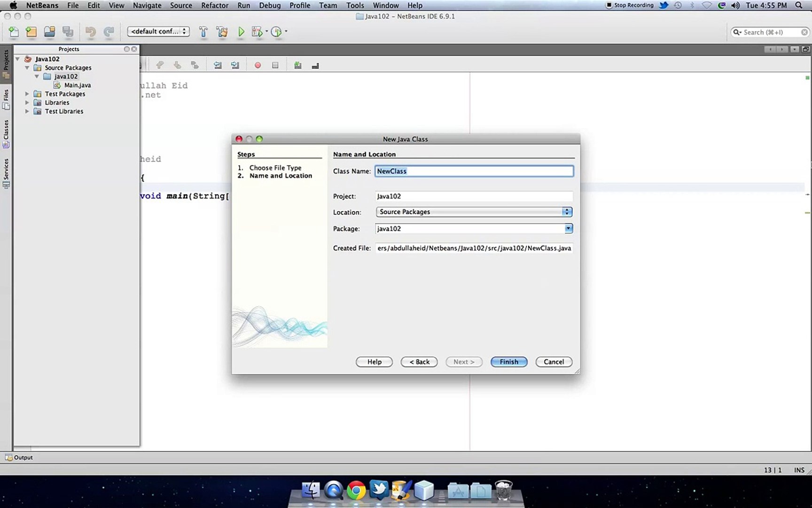
Task: Expand the Test Libraries node
Action: (27, 111)
